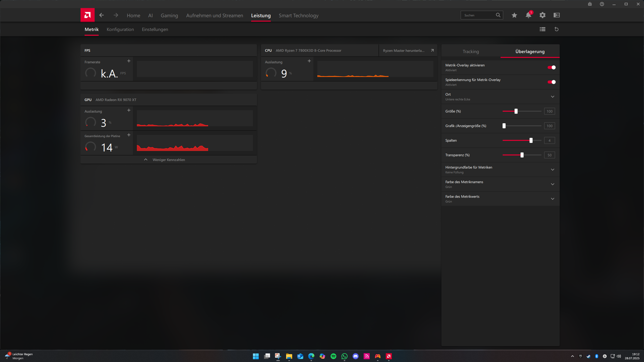Screen dimensions: 644x362
Task: Collapse with Weniger Kennzahlen button
Action: (168, 160)
